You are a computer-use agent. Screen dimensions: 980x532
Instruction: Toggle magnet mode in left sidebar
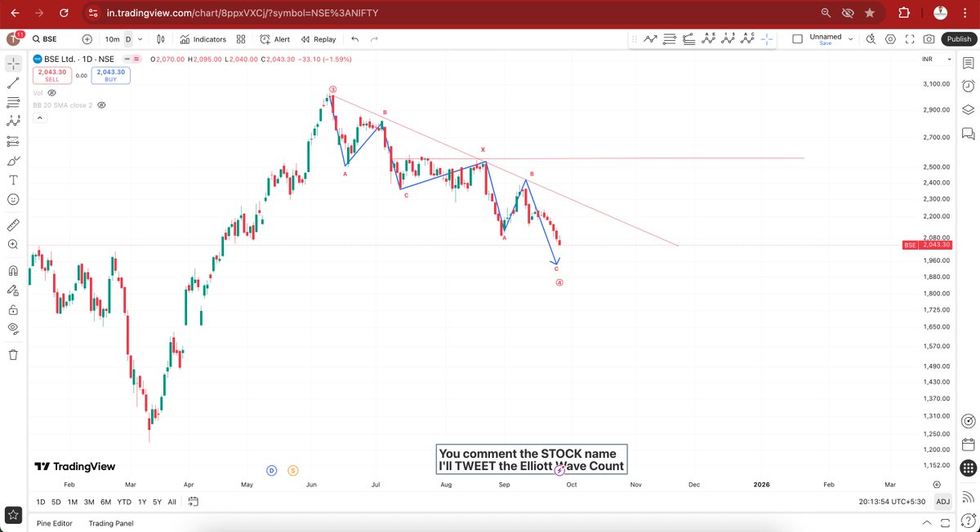point(13,270)
